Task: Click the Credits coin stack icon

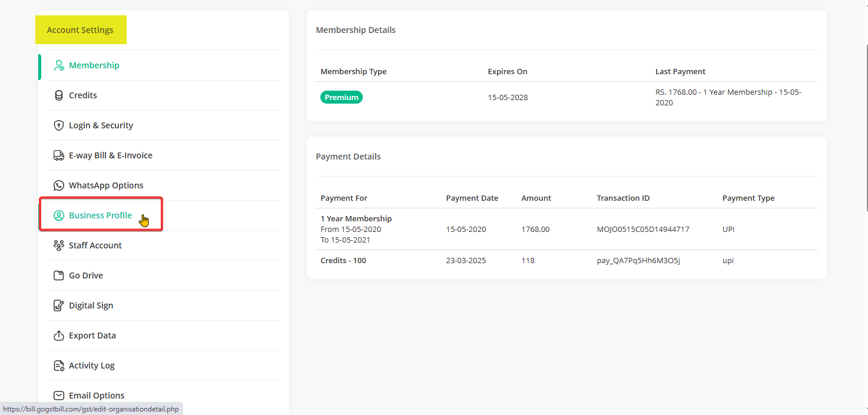Action: coord(59,95)
